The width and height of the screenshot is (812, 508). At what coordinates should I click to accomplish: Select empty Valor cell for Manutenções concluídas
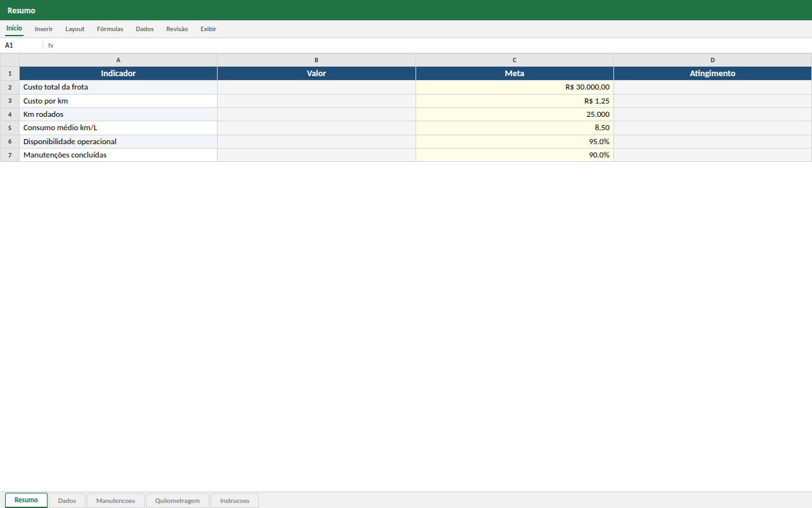[x=317, y=155]
